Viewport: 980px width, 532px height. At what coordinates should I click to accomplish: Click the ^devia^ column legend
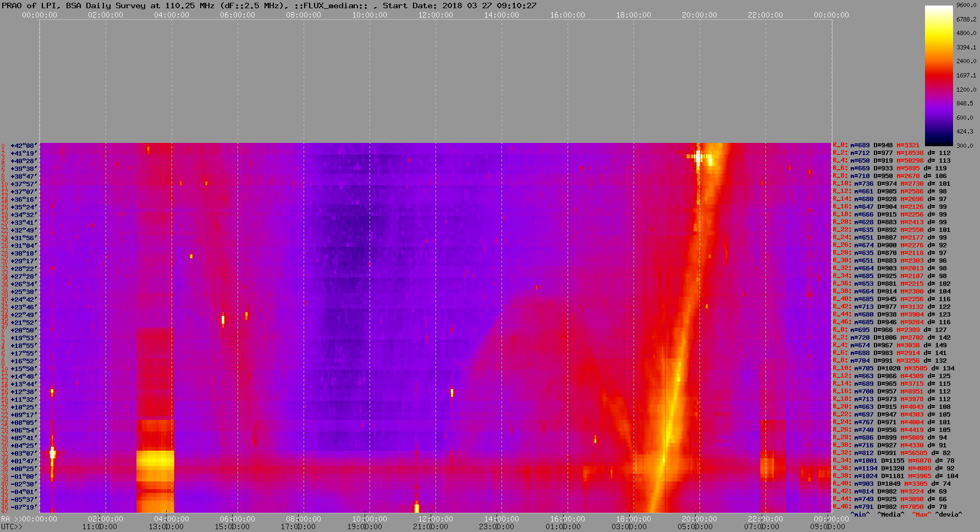(949, 514)
